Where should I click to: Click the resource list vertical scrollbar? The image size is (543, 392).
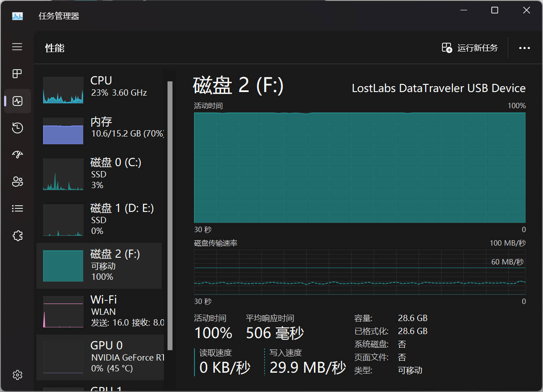[170, 215]
